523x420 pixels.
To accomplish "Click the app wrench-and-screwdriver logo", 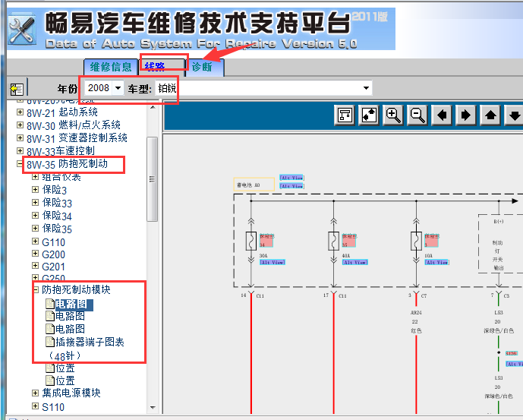I will tap(22, 30).
